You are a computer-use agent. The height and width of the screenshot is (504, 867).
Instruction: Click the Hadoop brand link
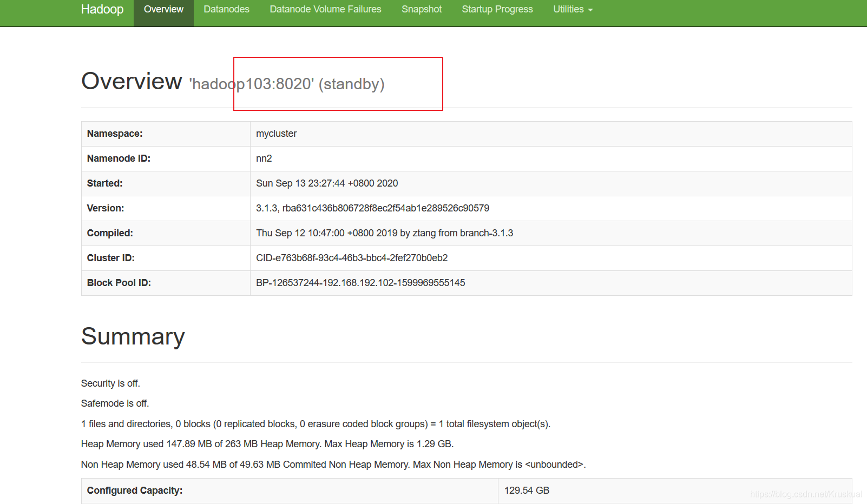[x=102, y=9]
